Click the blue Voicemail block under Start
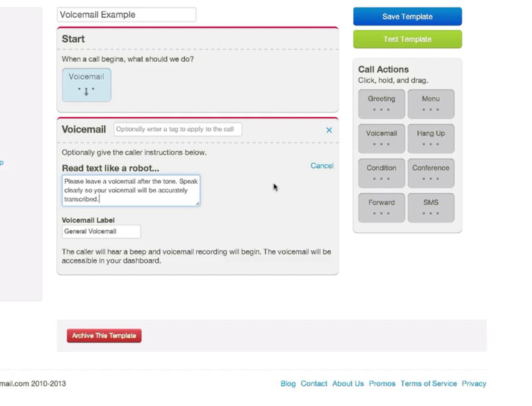The width and height of the screenshot is (532, 406). pos(86,85)
